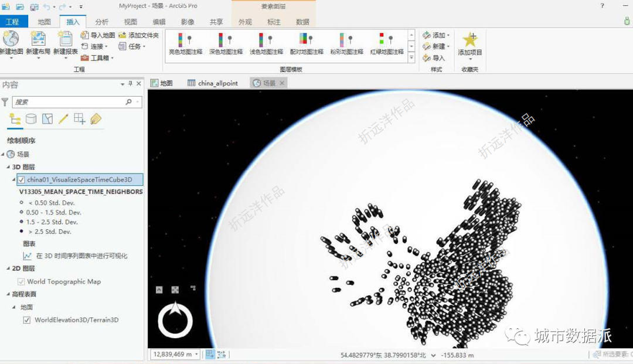Viewport: 633px width, 364px height.
Task: Open the Contents pane options dropdown arrow
Action: [x=122, y=84]
